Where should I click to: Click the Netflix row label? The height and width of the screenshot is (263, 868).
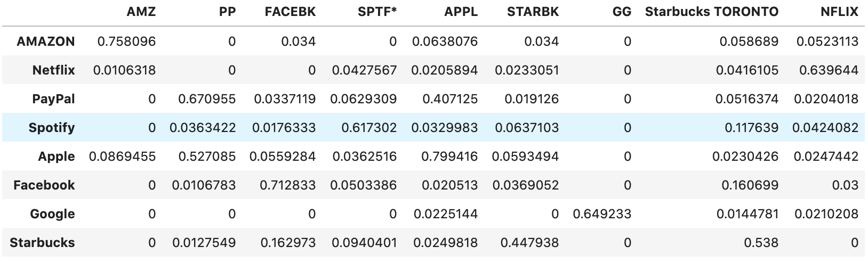53,70
